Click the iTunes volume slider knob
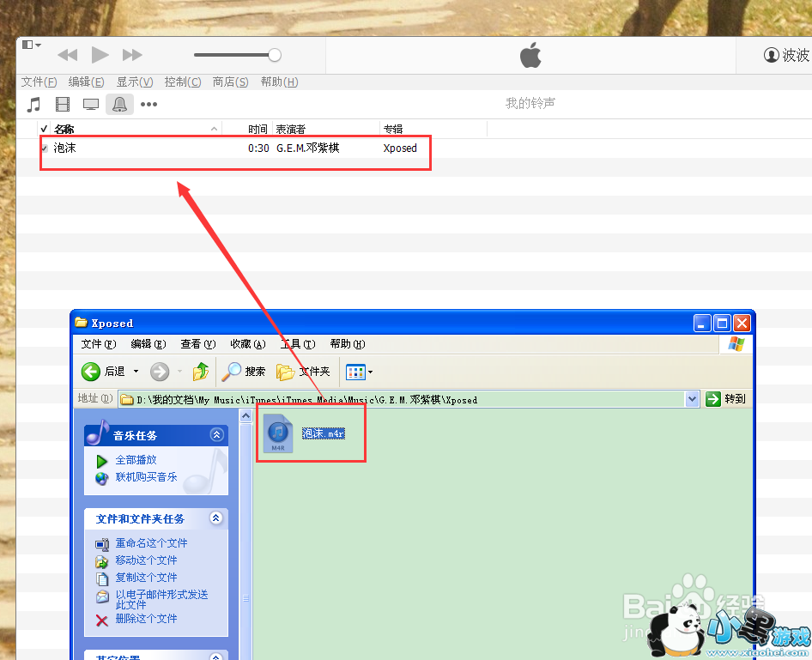This screenshot has width=812, height=660. coord(275,55)
